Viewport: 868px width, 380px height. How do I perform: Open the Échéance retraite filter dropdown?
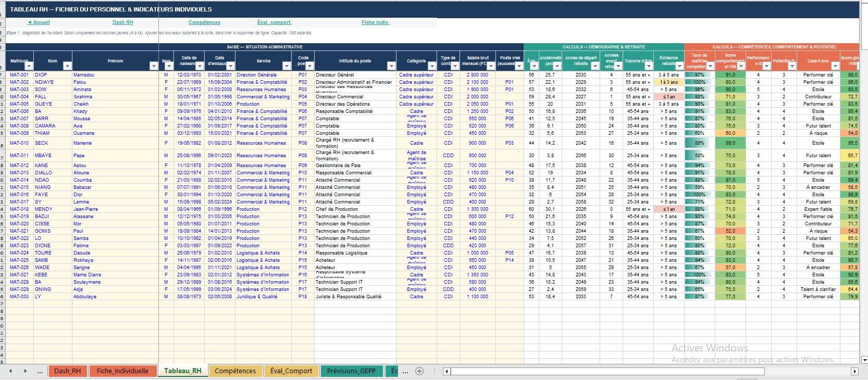pyautogui.click(x=679, y=66)
